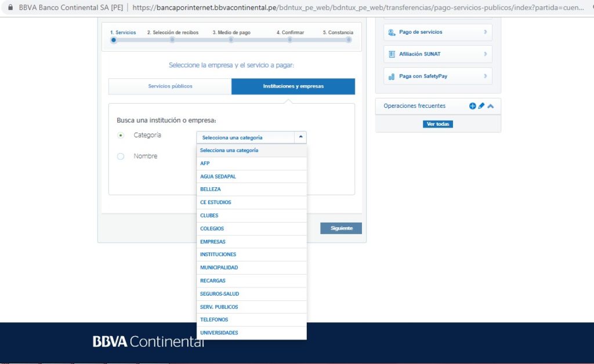Click the Selecciona una categoría combo box
Image resolution: width=594 pixels, height=364 pixels.
pyautogui.click(x=251, y=137)
